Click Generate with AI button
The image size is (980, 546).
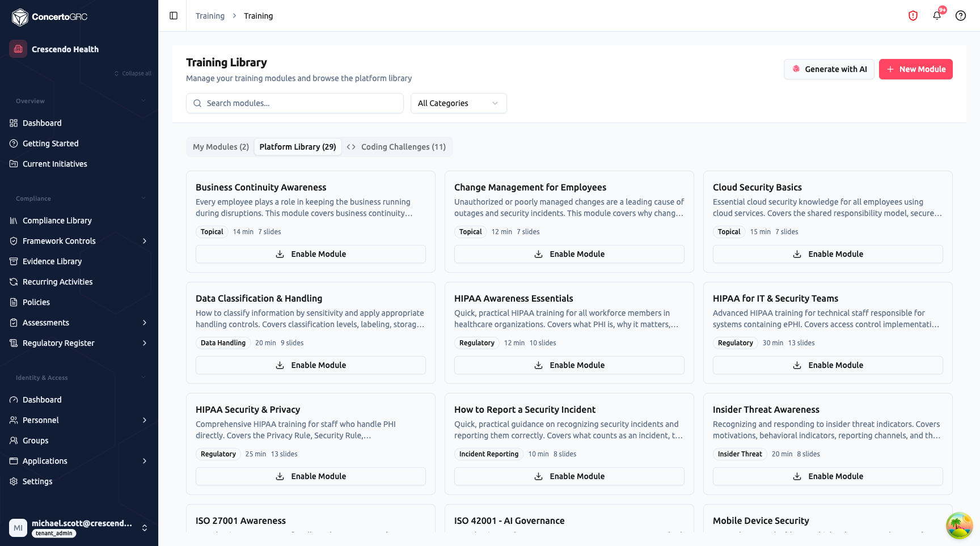829,69
